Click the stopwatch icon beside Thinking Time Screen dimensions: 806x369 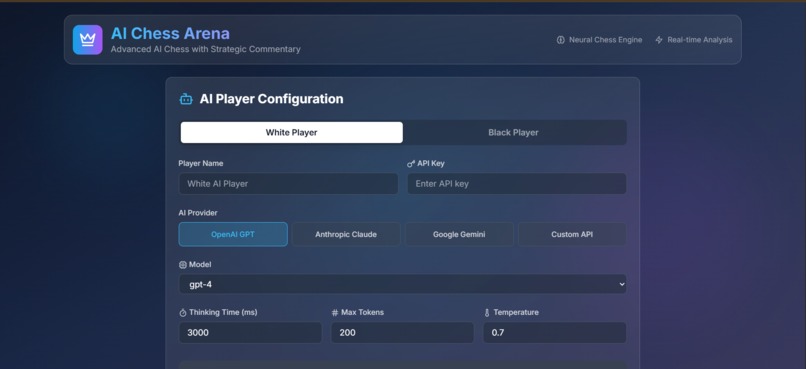[x=182, y=313]
